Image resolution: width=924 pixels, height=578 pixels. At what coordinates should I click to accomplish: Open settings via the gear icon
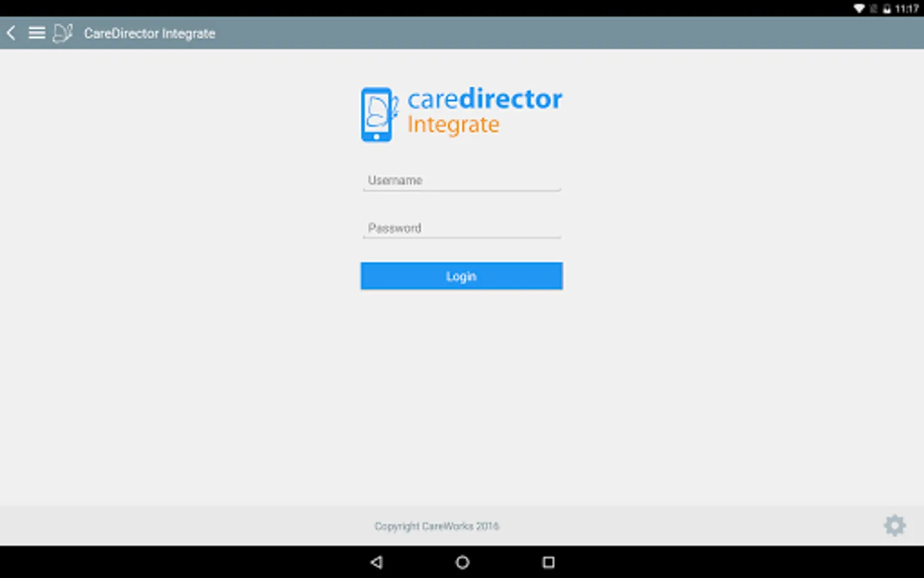coord(894,525)
